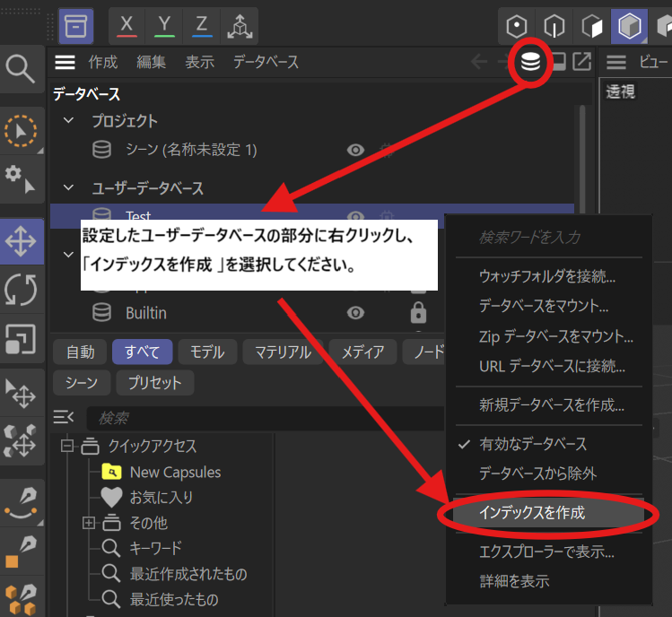Choose インデックスを作成 menu entry

549,513
